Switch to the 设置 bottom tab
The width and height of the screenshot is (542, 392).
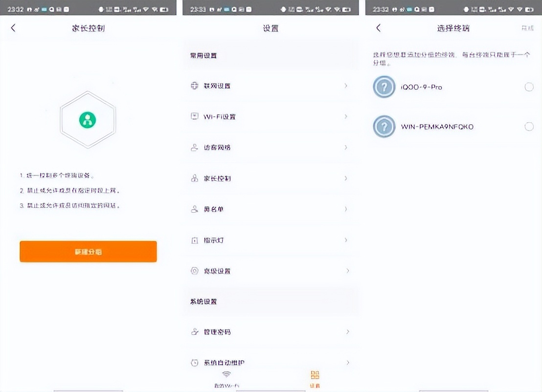coord(315,379)
